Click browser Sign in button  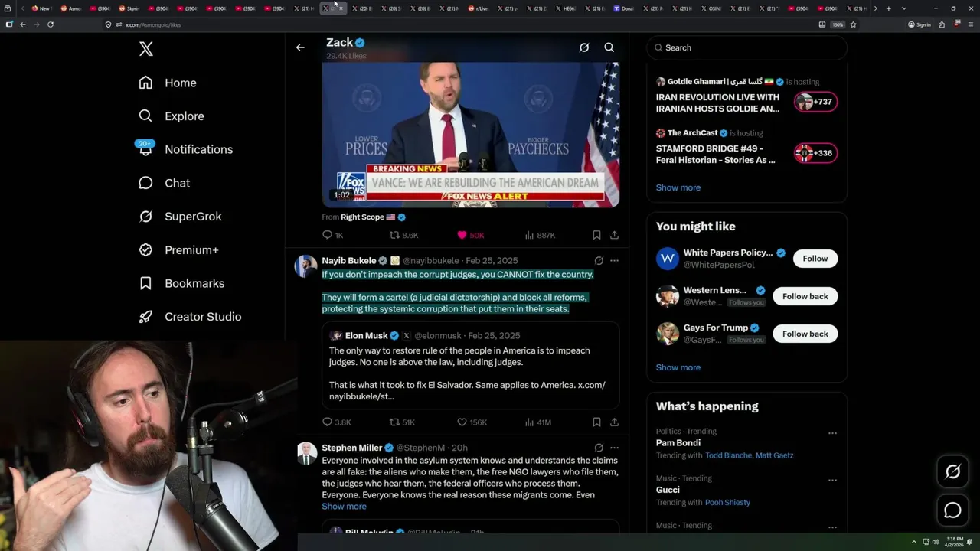[x=920, y=24]
